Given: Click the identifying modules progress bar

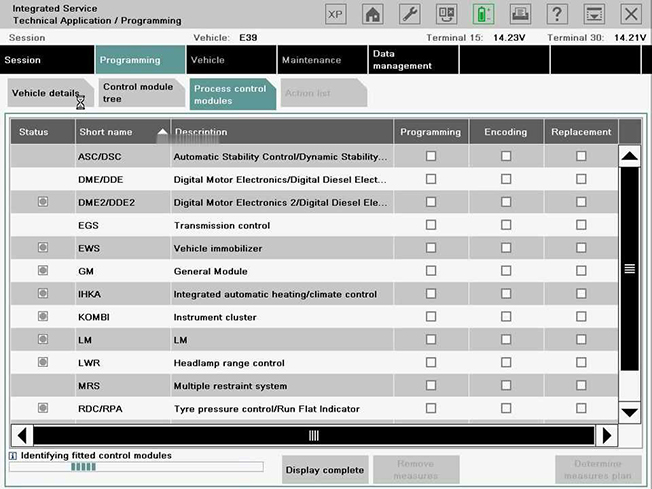Looking at the screenshot, I should [x=136, y=467].
